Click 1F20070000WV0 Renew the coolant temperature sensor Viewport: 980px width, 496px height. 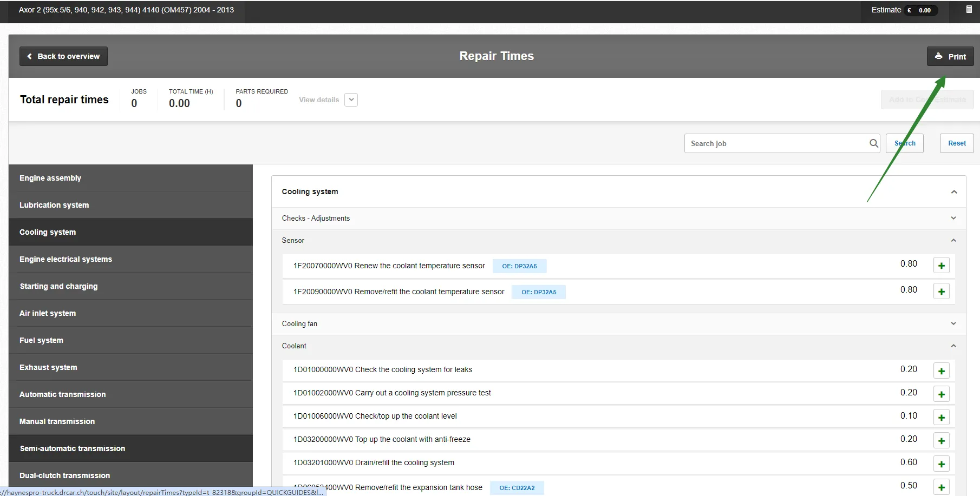click(x=389, y=266)
